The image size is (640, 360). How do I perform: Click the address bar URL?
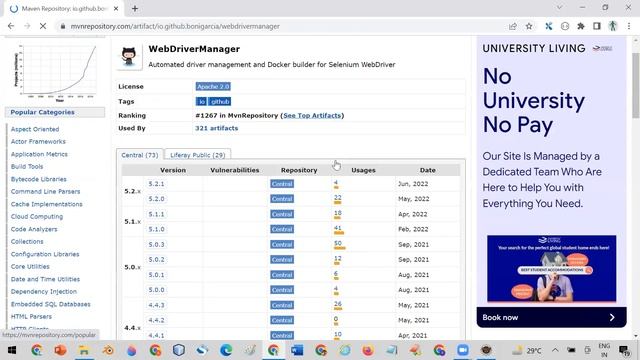175,26
